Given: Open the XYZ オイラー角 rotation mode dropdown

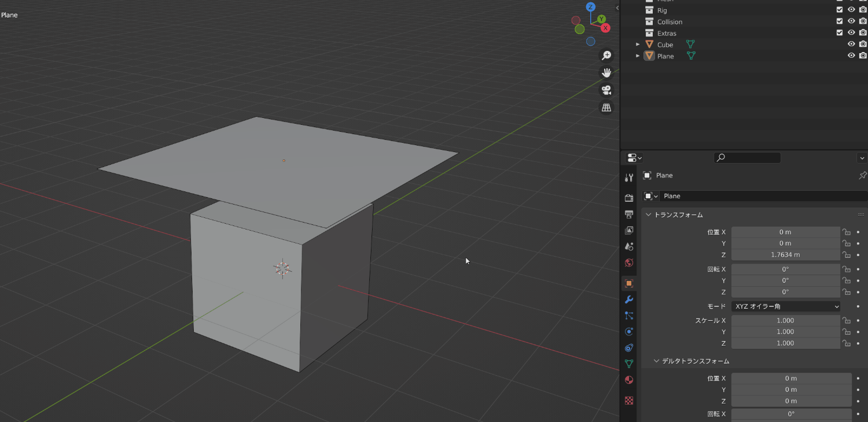Looking at the screenshot, I should pos(786,306).
